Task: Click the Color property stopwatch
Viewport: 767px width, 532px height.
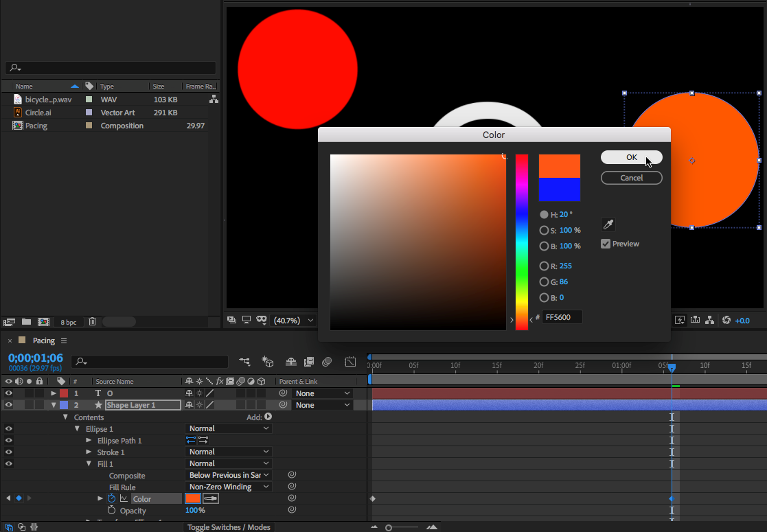Action: point(112,498)
